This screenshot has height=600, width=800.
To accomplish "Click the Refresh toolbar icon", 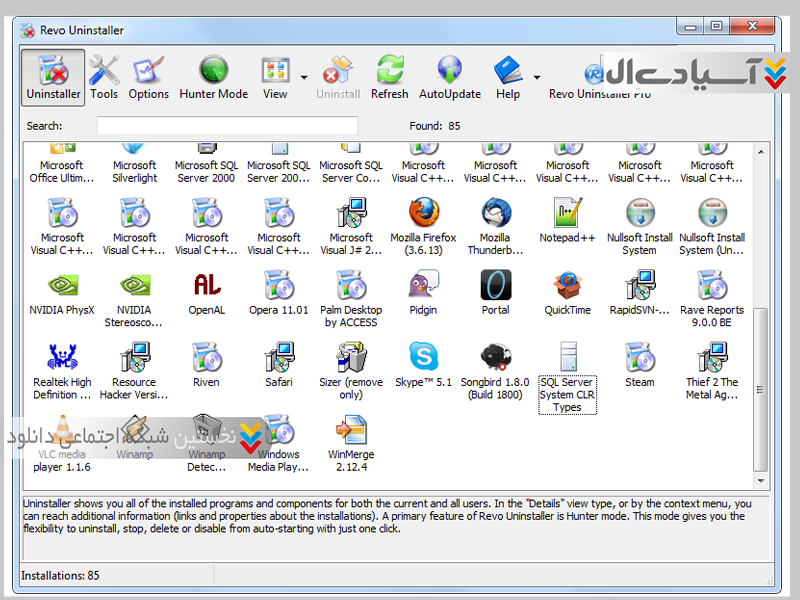I will (389, 77).
